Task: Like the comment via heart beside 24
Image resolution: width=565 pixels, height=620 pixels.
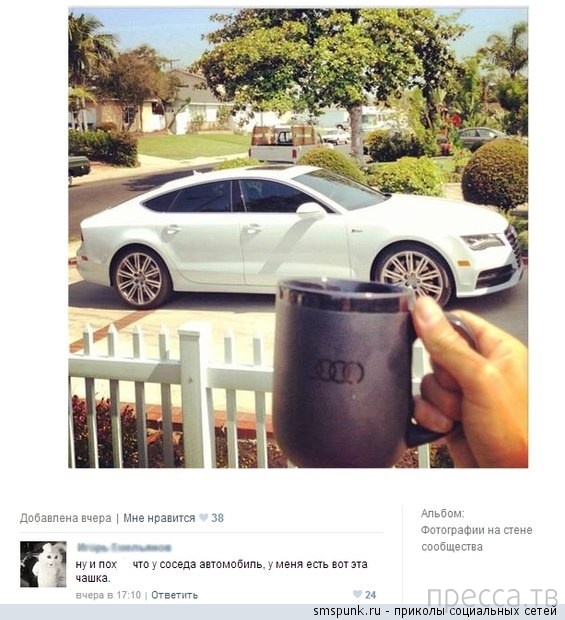Action: [357, 594]
